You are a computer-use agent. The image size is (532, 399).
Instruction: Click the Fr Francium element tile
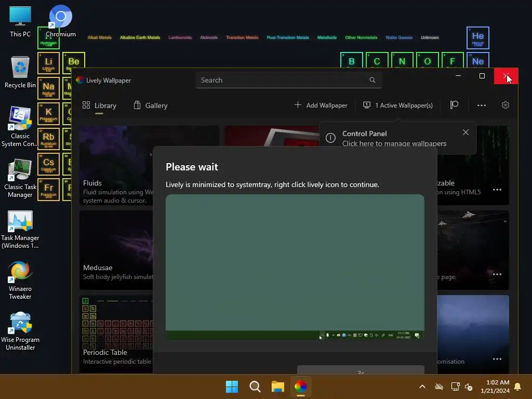coord(48,189)
